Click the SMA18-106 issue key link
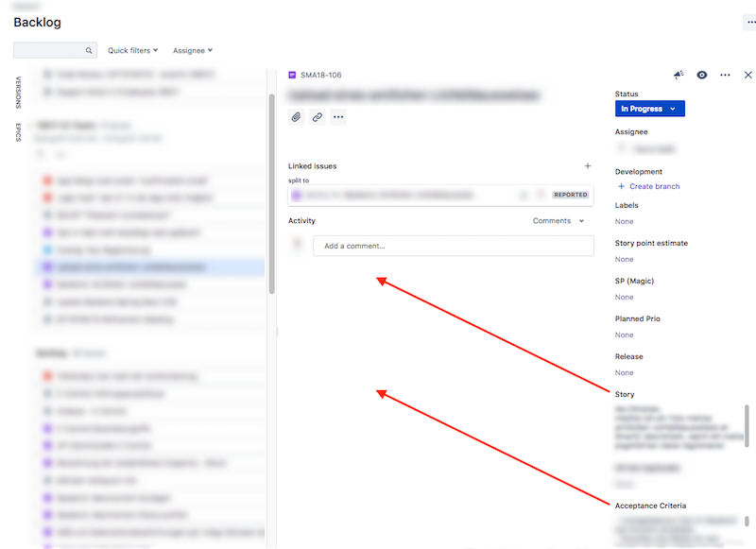Screen dimensions: 756x549 coord(320,76)
